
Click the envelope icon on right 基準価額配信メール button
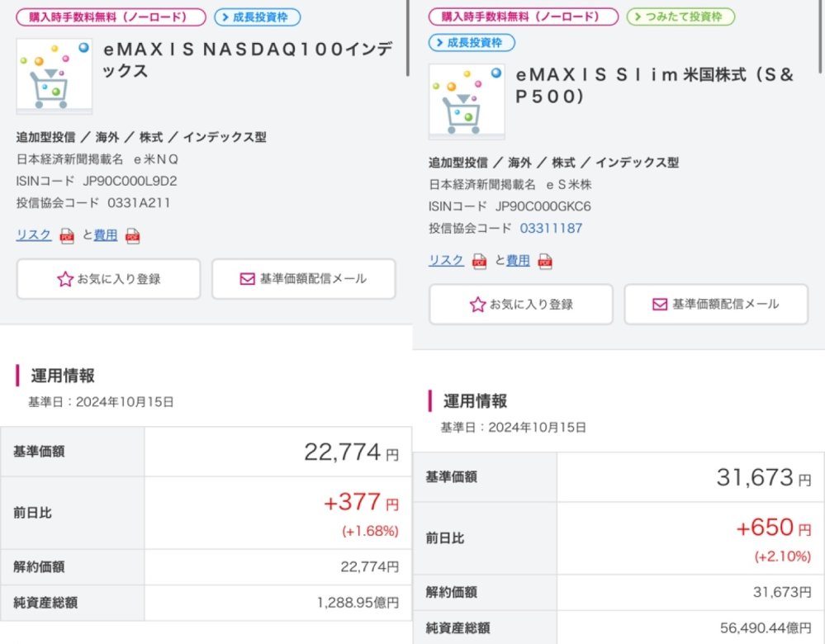pos(660,304)
